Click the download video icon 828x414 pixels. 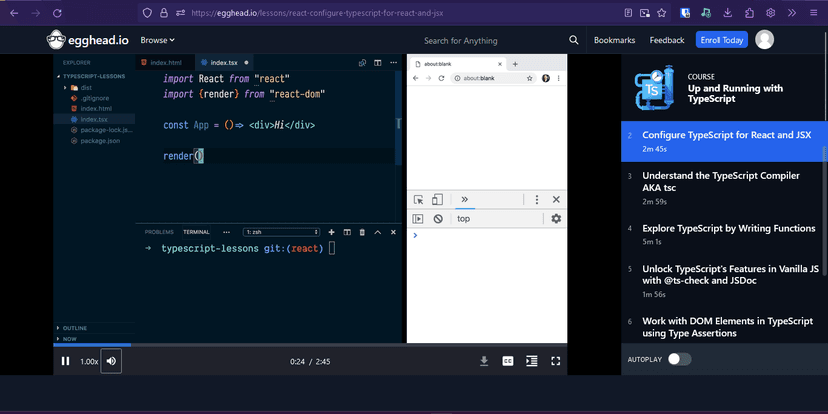(x=484, y=361)
